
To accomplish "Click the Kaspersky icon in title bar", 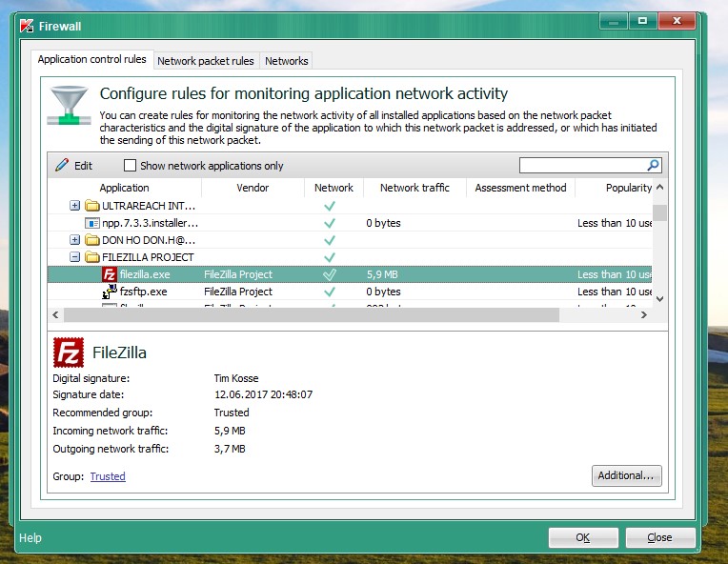I will [27, 26].
